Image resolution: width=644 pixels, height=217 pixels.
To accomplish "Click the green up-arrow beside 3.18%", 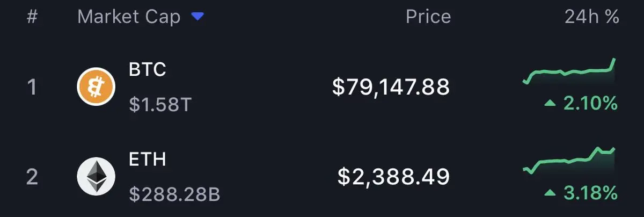I will click(550, 192).
